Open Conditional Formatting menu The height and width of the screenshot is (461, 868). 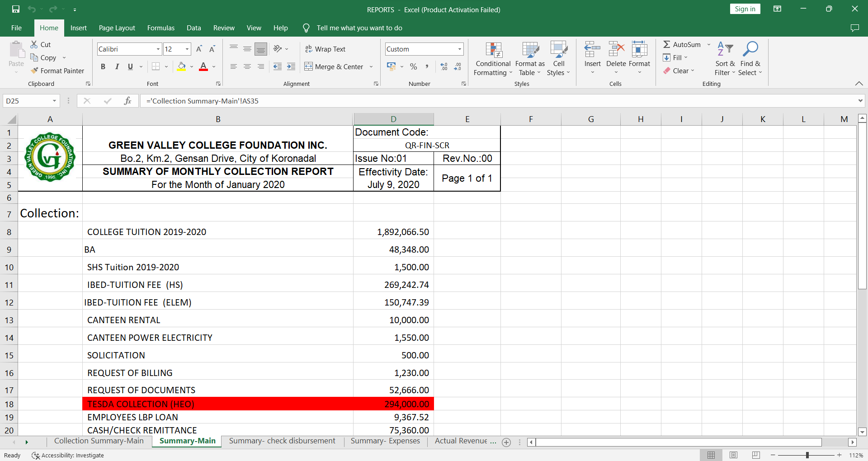[493, 59]
